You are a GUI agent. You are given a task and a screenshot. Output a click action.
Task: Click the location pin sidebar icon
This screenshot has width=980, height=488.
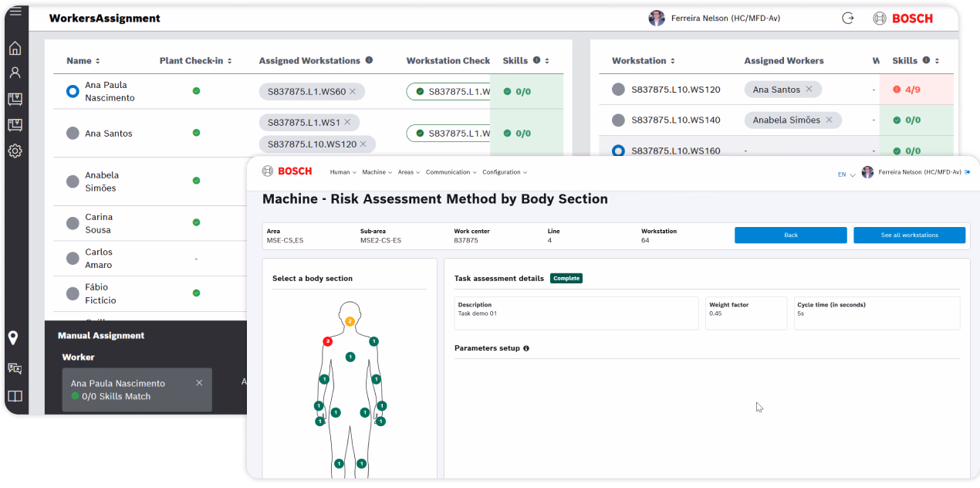(14, 338)
